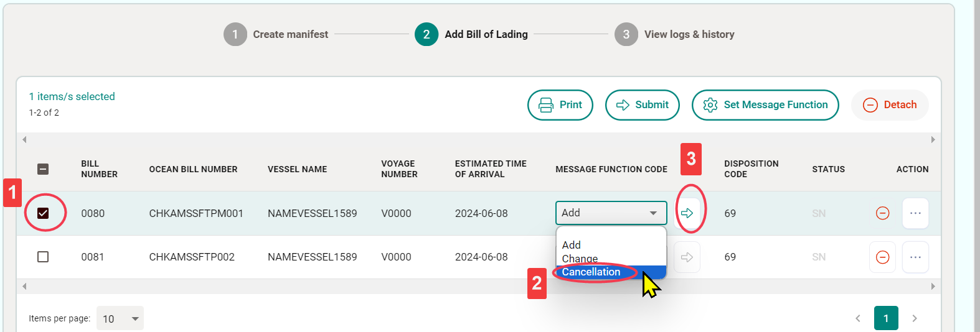Choose the Add option in the dropdown list
This screenshot has height=332, width=980.
(572, 245)
